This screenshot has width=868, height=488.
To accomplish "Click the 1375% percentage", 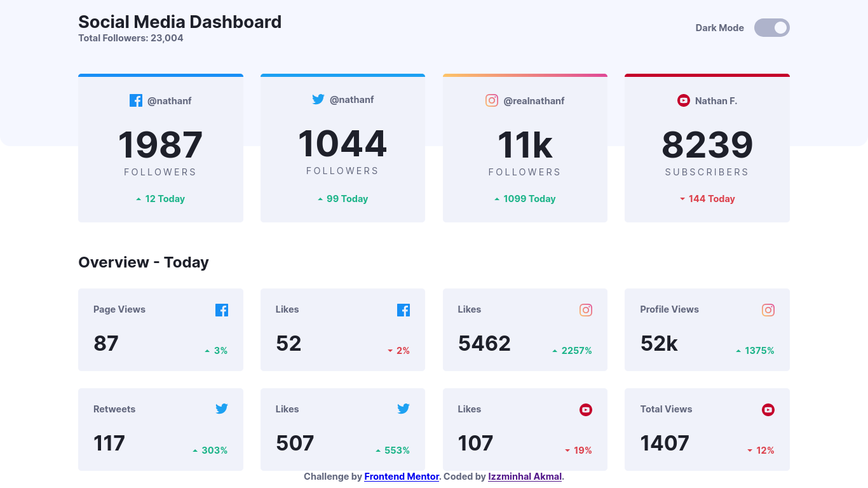I will click(x=760, y=351).
